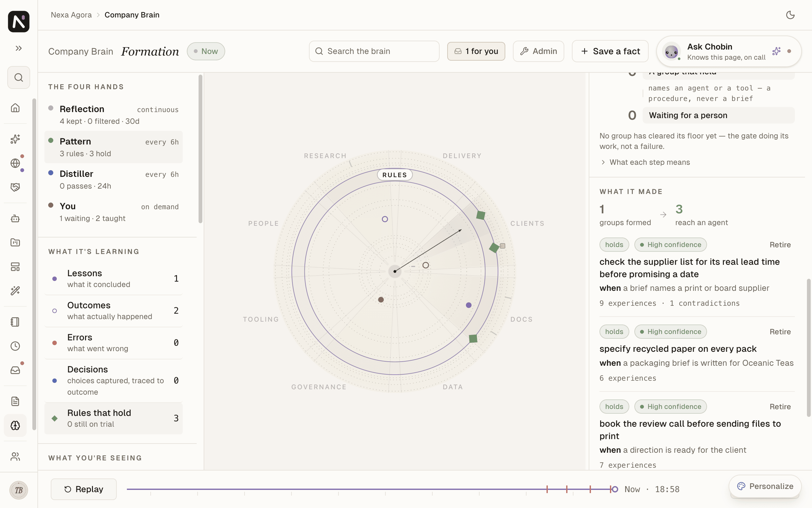
Task: Retire the recycled paper rule
Action: pyautogui.click(x=780, y=331)
